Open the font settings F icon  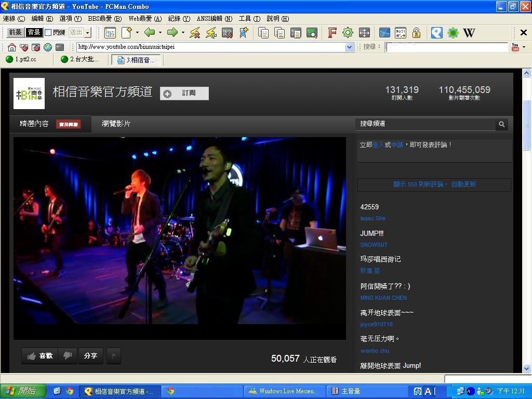(x=332, y=33)
